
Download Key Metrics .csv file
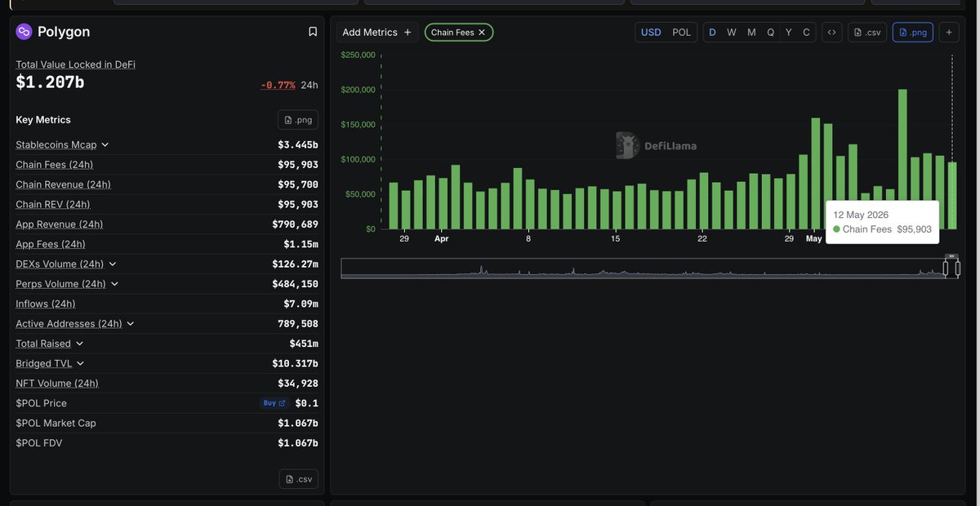point(298,479)
